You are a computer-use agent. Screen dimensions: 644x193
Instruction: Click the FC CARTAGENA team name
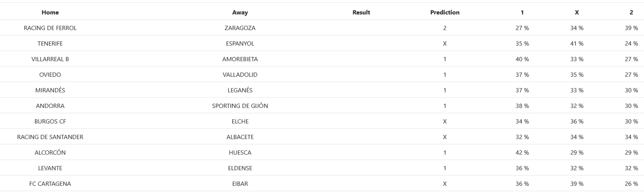pos(50,184)
